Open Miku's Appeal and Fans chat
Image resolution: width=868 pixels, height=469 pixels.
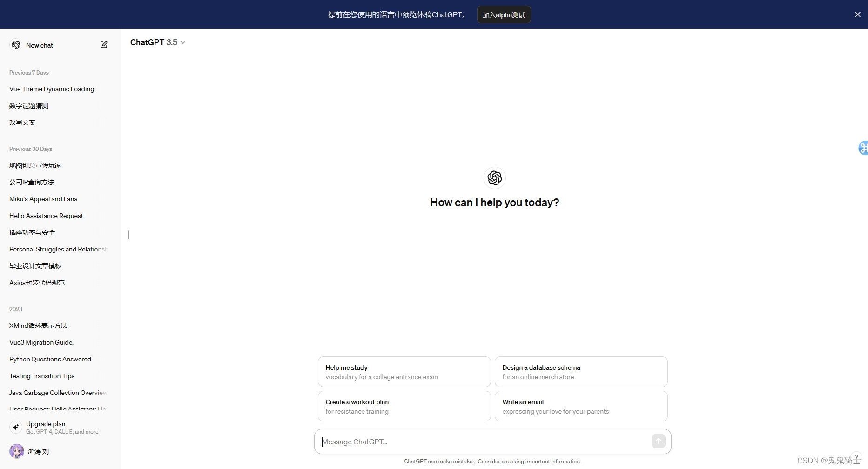[x=58, y=199]
